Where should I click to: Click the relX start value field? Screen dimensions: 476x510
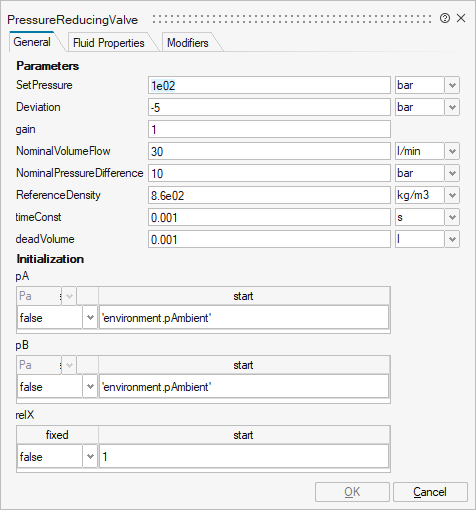[244, 457]
